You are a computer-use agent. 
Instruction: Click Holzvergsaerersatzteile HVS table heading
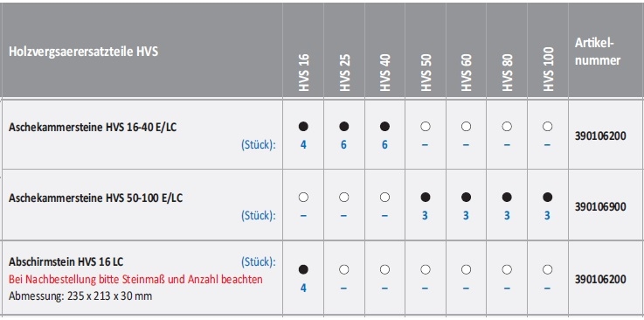83,52
